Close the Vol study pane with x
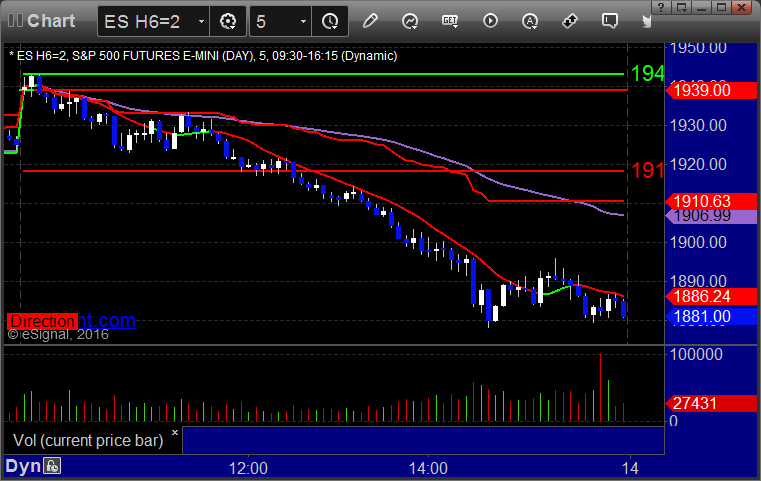 click(x=175, y=432)
